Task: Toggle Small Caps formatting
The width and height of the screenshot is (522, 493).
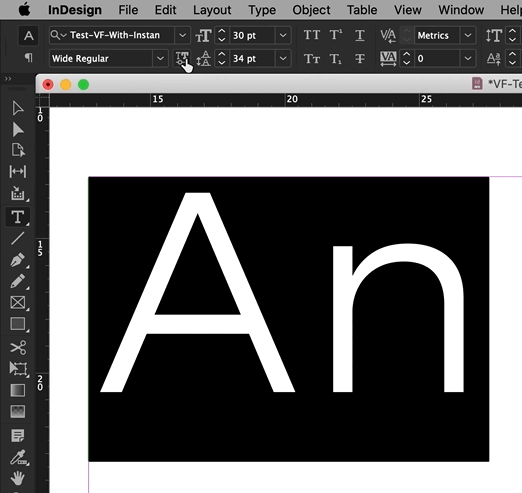Action: 312,59
